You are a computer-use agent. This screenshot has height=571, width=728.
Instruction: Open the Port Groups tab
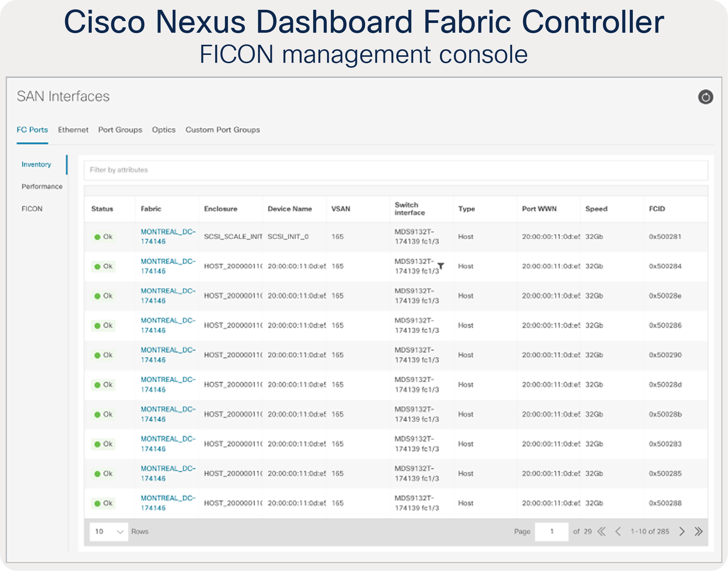(120, 130)
